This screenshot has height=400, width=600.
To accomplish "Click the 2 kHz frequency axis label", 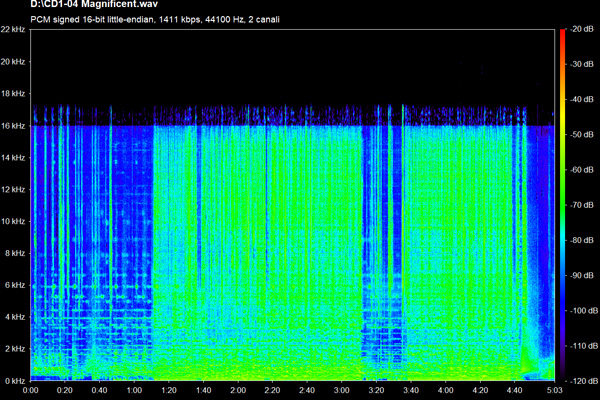I will tap(15, 349).
